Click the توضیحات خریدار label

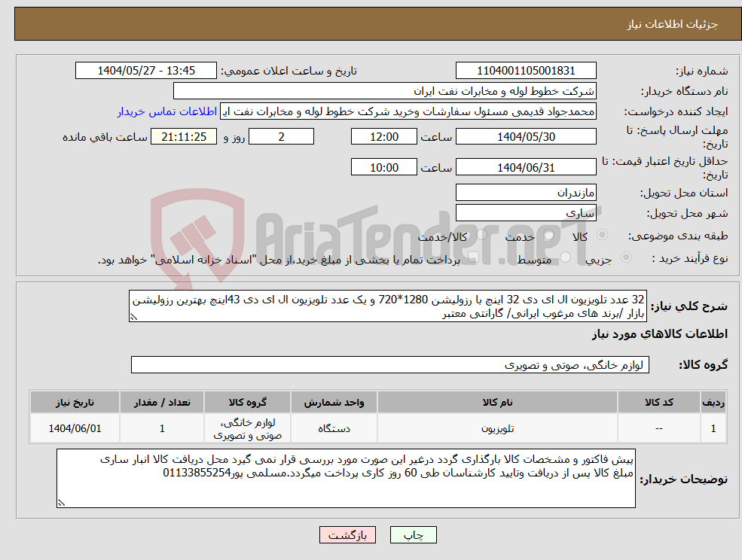click(x=684, y=479)
